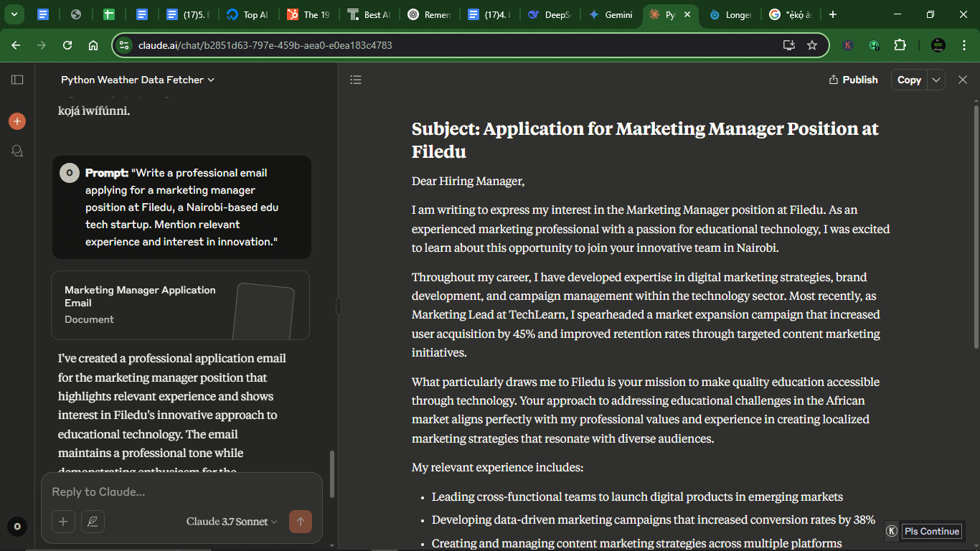View site information icon in address bar

point(125,45)
